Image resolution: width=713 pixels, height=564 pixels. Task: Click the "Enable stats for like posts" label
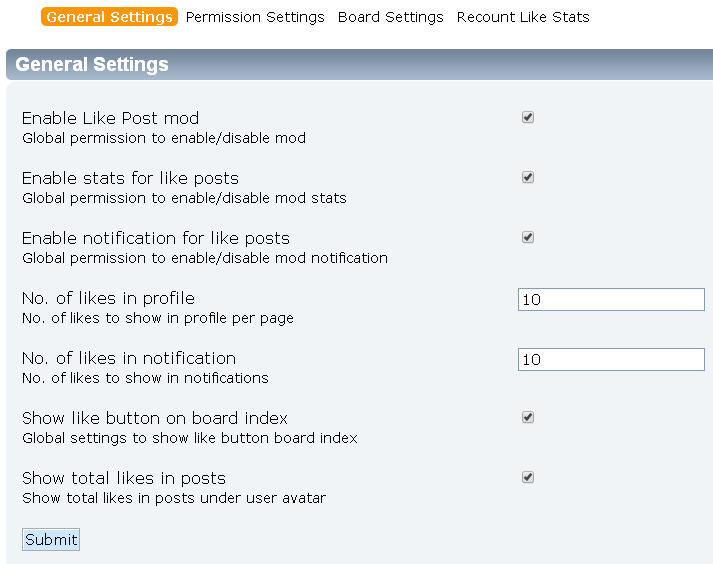[x=130, y=178]
